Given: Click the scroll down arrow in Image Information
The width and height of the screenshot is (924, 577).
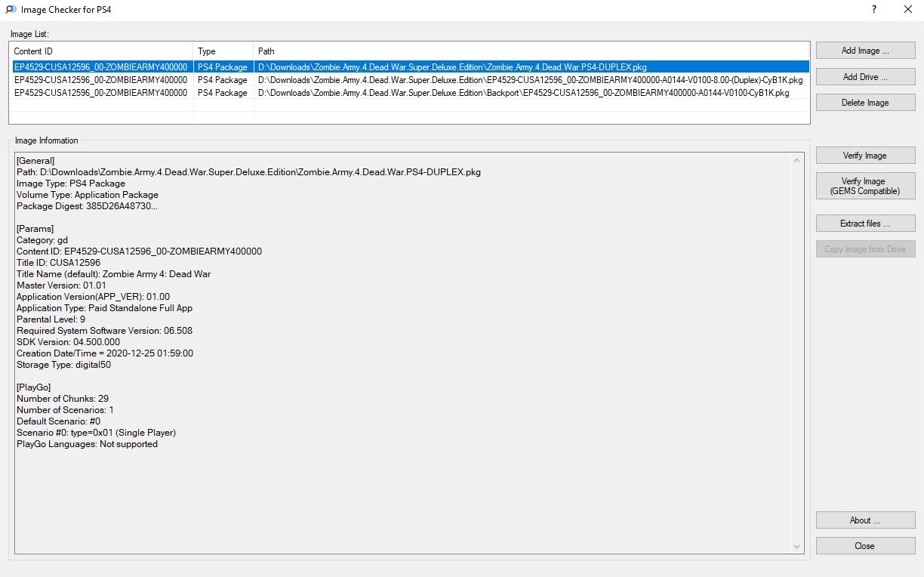Looking at the screenshot, I should tap(797, 546).
